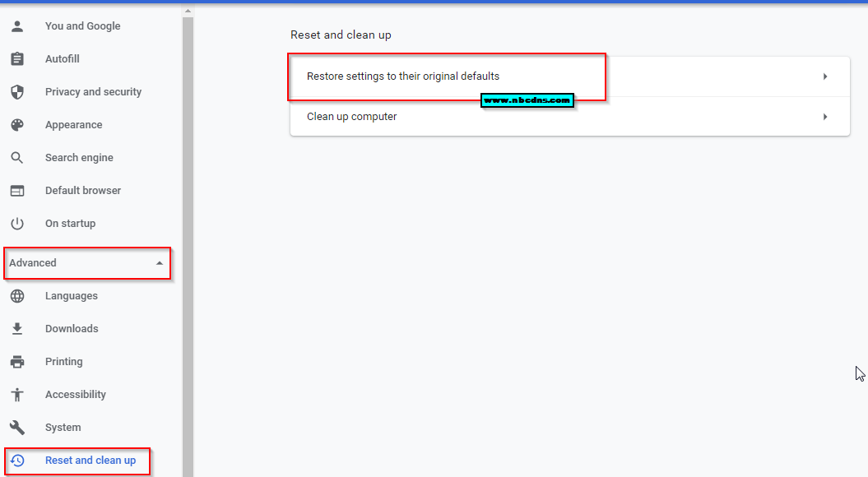Screen dimensions: 868x477
Task: Click arrow beside Clean up computer
Action: point(824,117)
